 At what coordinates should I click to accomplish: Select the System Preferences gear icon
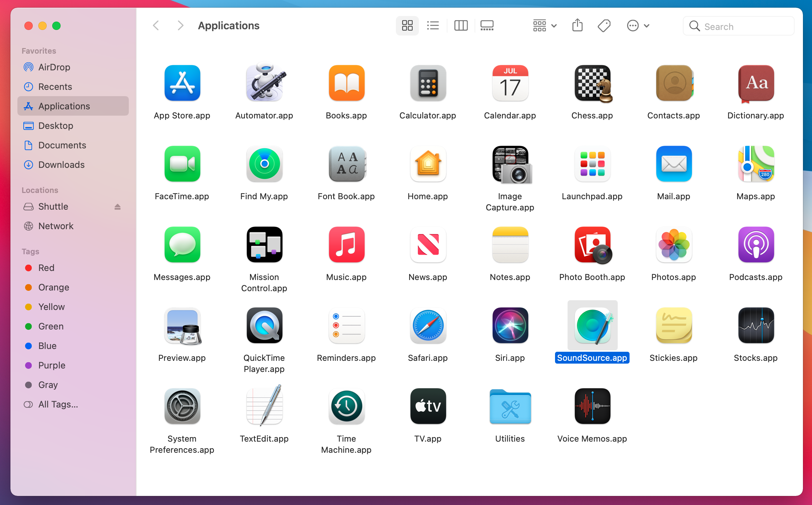(182, 406)
